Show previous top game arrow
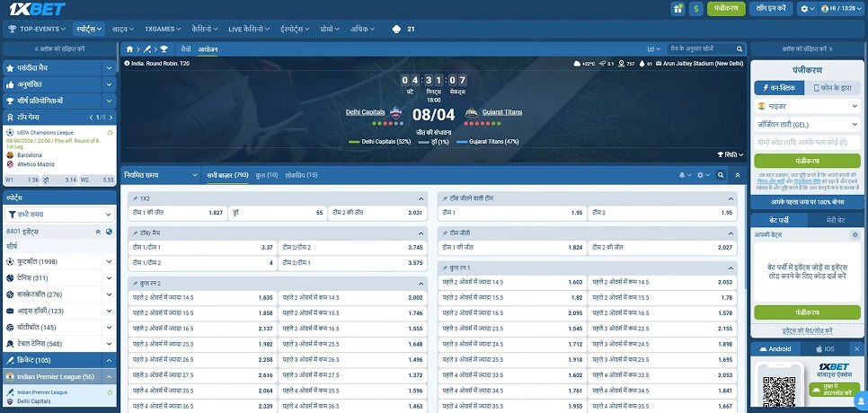This screenshot has height=413, width=868. tap(91, 118)
